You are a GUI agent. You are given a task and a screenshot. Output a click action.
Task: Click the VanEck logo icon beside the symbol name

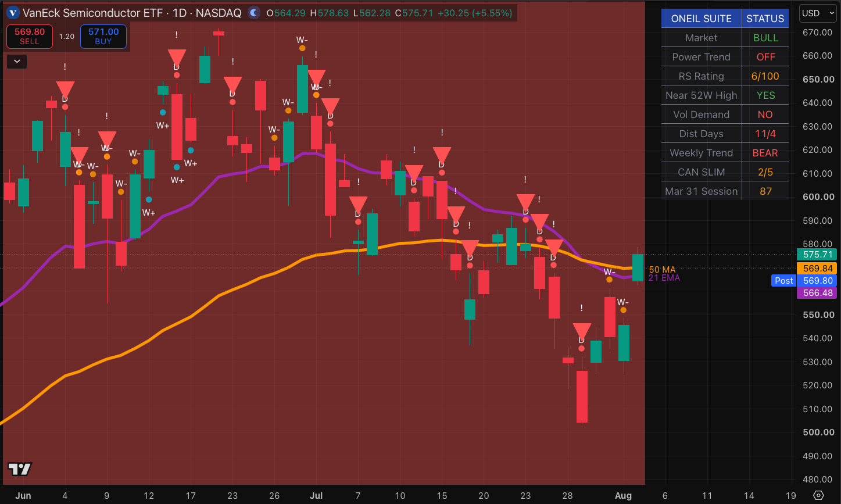(x=13, y=13)
